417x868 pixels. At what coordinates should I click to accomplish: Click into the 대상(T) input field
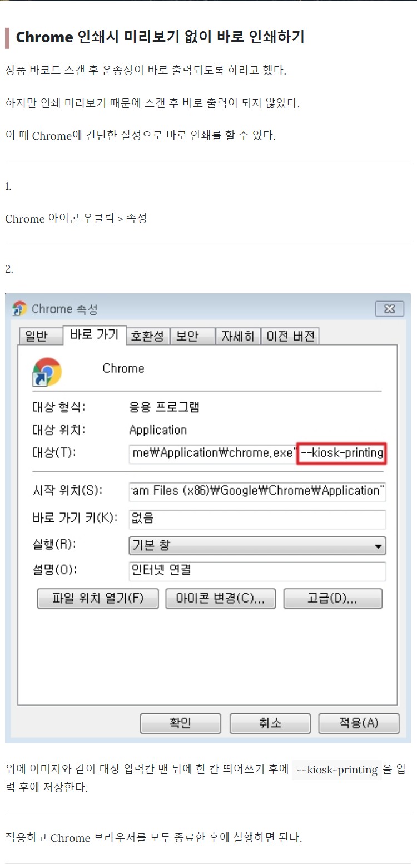point(257,453)
